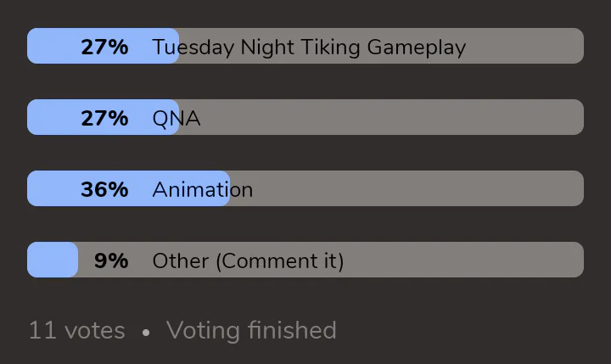This screenshot has width=611, height=364.
Task: Click the 9% figure beside Other
Action: (x=111, y=261)
